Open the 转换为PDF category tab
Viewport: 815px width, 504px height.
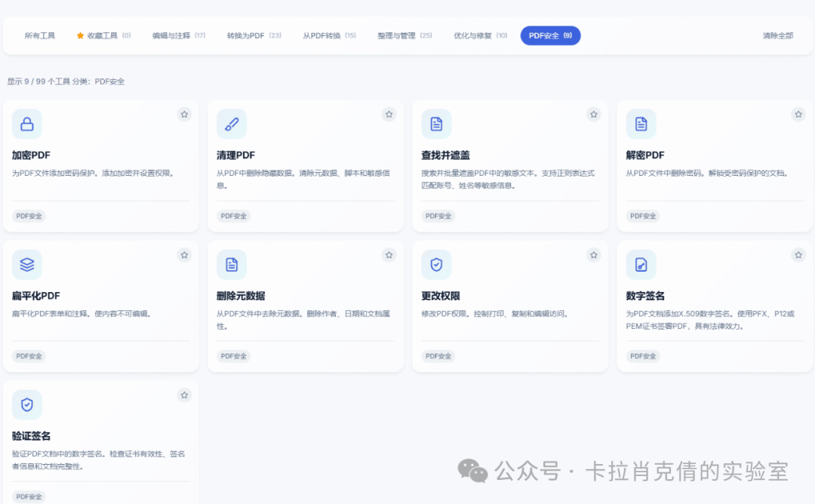pos(254,35)
